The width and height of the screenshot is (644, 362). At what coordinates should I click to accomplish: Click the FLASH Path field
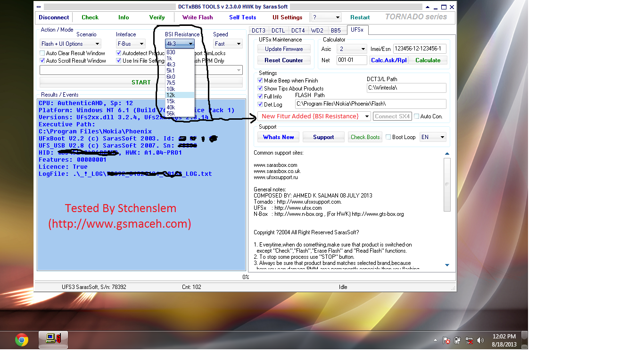click(x=371, y=104)
